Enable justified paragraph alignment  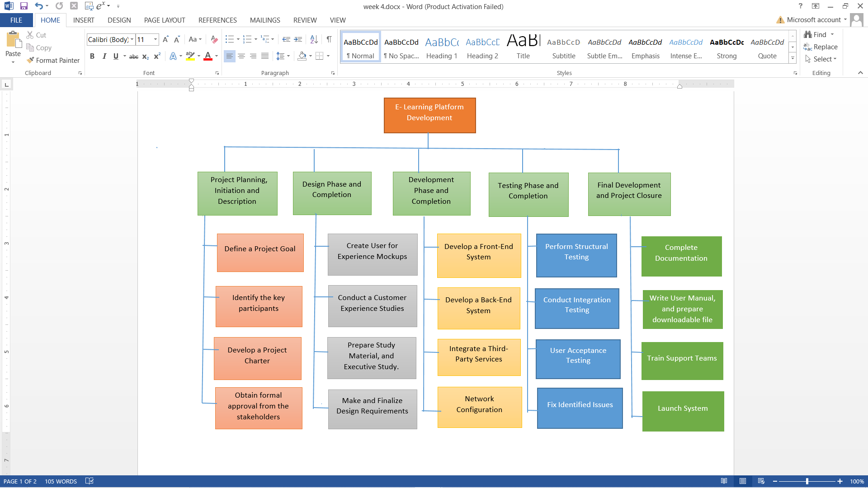tap(265, 56)
